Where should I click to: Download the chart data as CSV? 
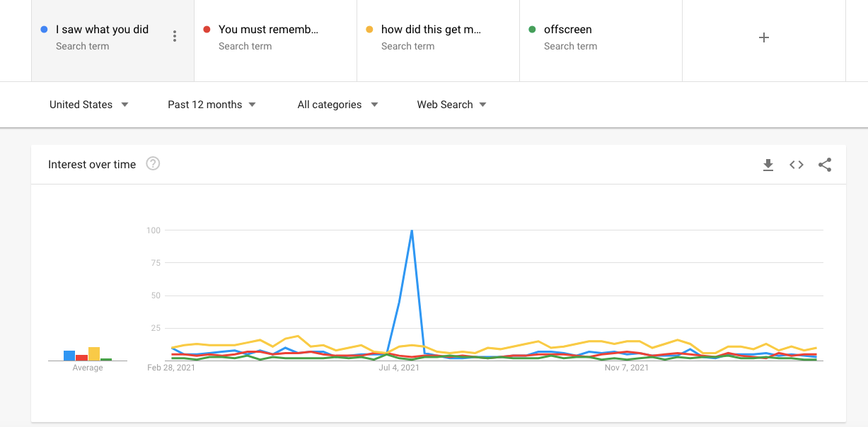768,164
